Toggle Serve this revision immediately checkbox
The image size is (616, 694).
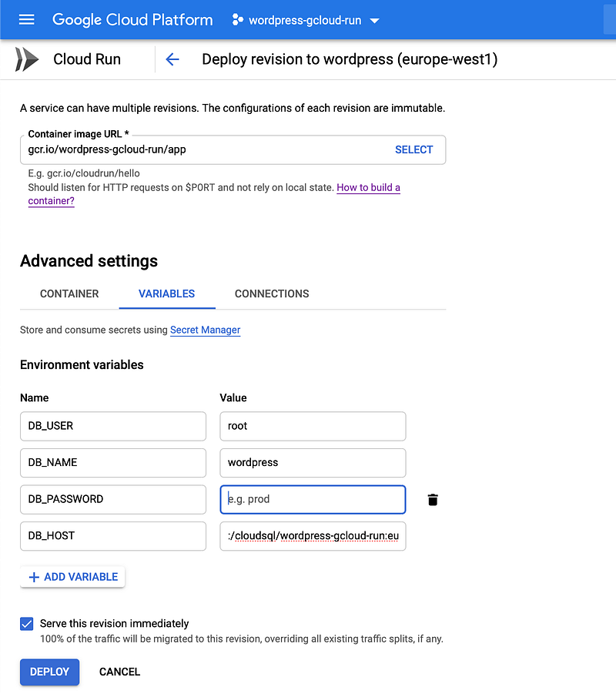[26, 624]
